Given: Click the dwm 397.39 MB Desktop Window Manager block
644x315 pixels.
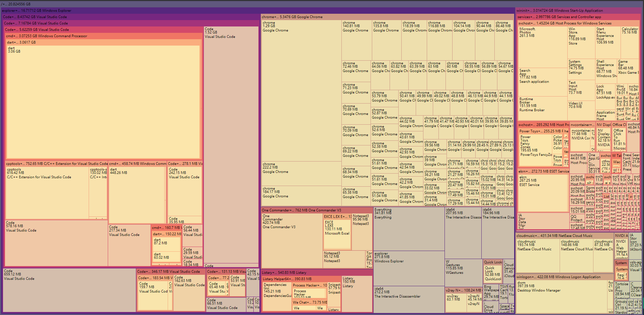Looking at the screenshot, I should (561, 296).
